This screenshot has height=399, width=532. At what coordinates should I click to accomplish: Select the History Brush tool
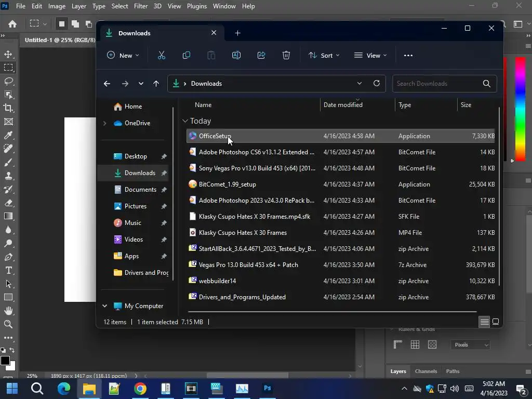click(x=8, y=189)
